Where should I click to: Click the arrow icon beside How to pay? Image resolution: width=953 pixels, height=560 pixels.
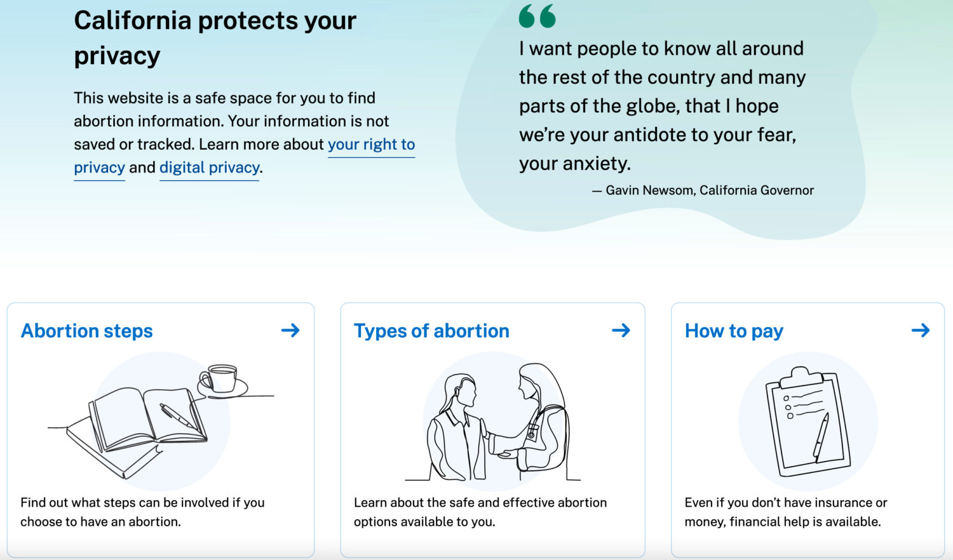pos(921,330)
